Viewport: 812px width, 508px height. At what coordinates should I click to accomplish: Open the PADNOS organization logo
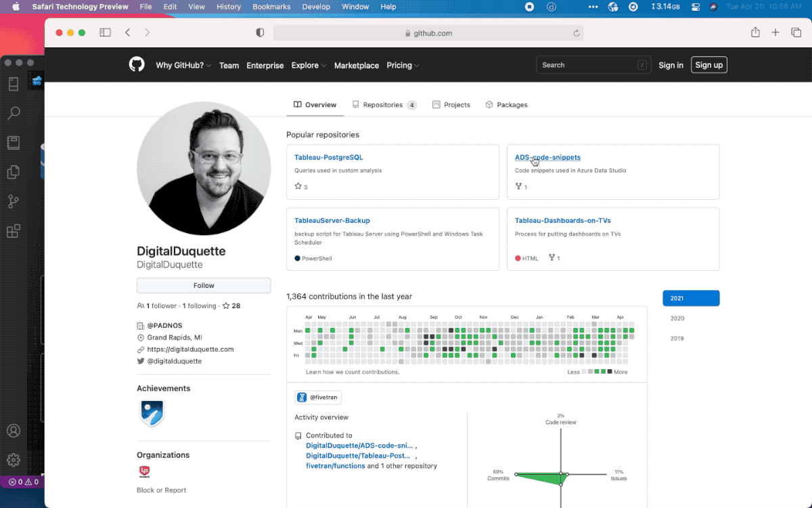(x=144, y=472)
